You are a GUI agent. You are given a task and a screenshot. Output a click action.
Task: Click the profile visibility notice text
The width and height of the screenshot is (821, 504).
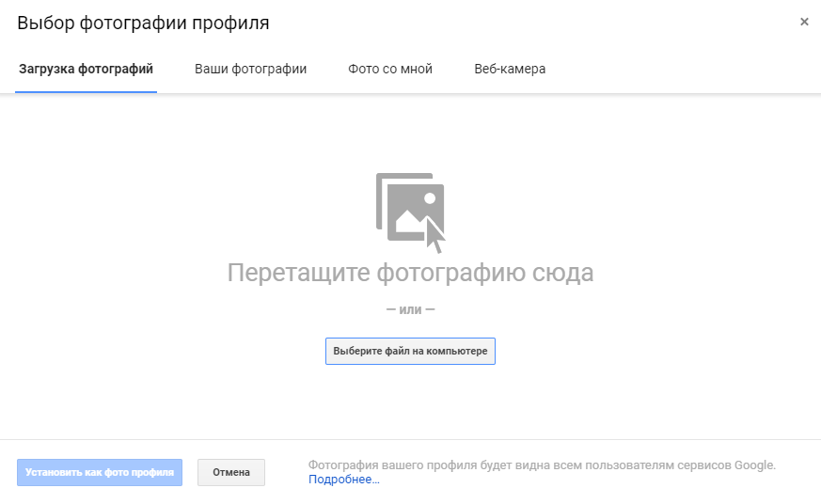tap(542, 465)
